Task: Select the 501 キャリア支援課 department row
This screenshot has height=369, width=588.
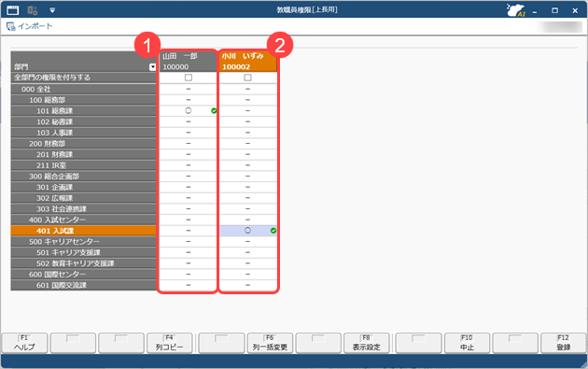Action: pyautogui.click(x=83, y=252)
